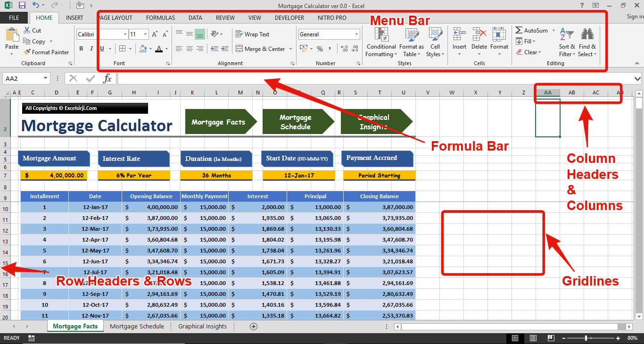Undo the last action
Image resolution: width=644 pixels, height=344 pixels.
(x=36, y=5)
